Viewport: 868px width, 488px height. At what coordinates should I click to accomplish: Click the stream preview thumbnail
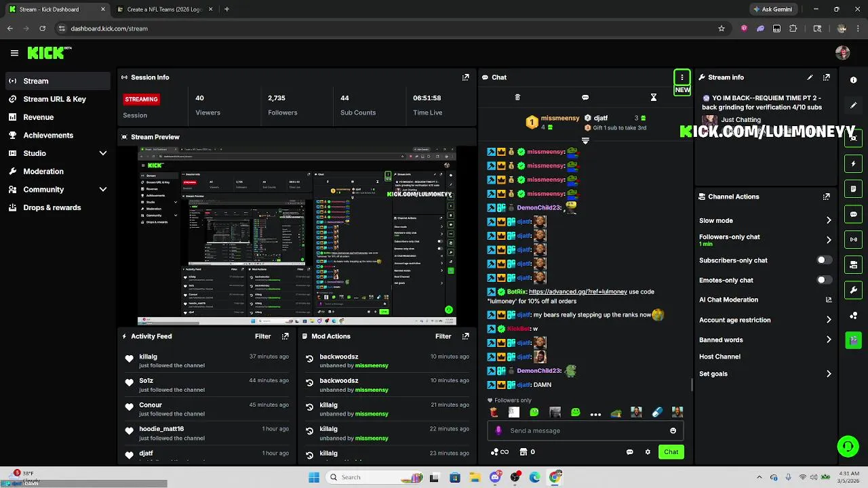[296, 236]
